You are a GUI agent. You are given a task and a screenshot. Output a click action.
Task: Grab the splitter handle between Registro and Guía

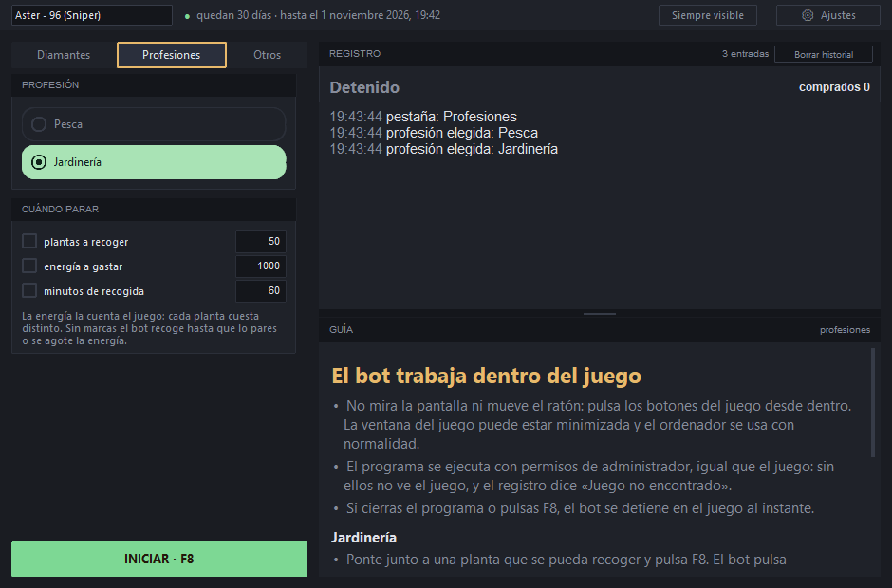coord(600,313)
